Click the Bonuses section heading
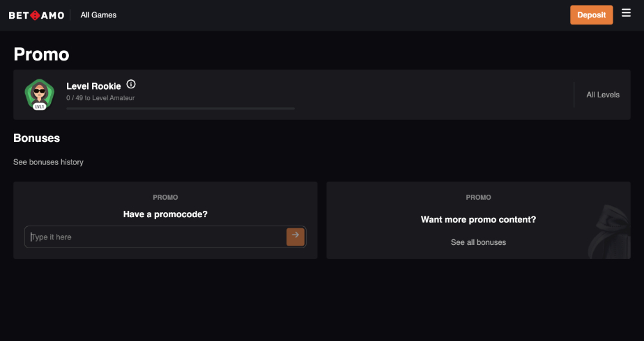This screenshot has height=341, width=644. (x=37, y=138)
